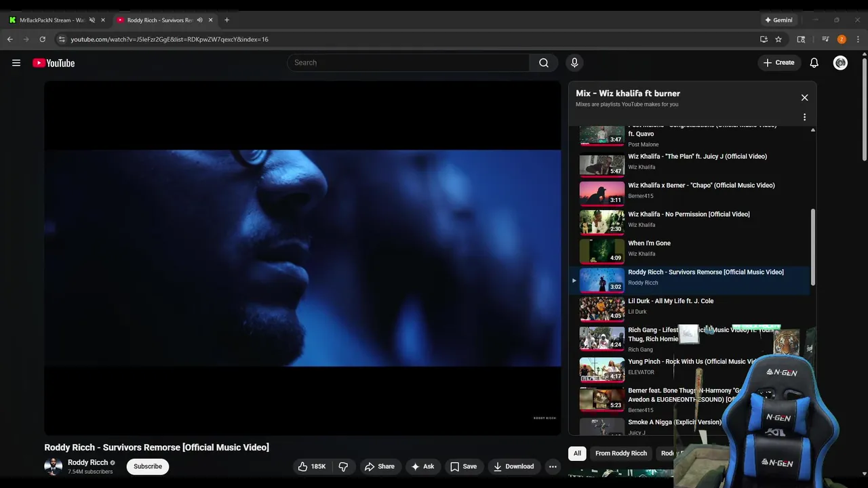Open Yung Pinch Rock With Us thumbnail
Viewport: 868px width, 488px height.
click(601, 369)
